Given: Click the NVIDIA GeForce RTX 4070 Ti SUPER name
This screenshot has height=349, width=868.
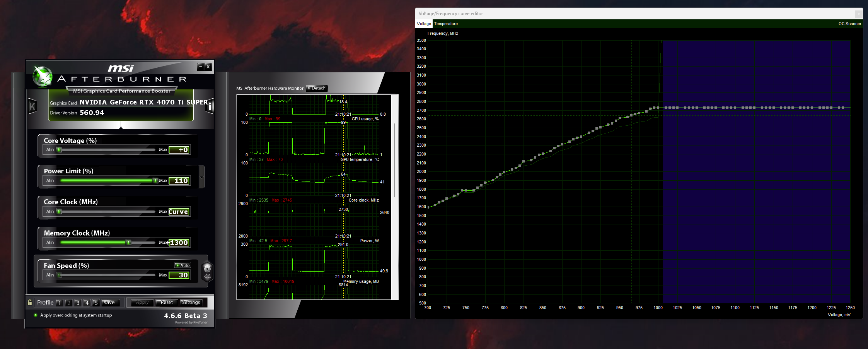Looking at the screenshot, I should (x=144, y=102).
